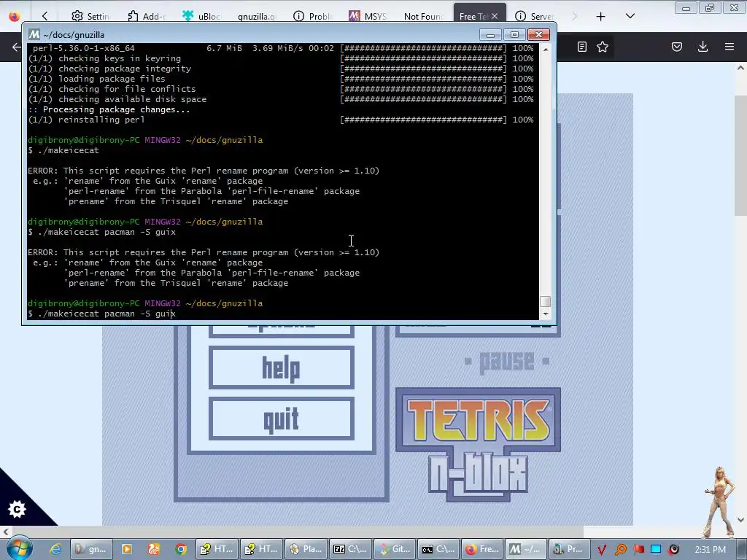The width and height of the screenshot is (747, 560).
Task: Switch to the Server tab in Firefox
Action: coord(534,16)
